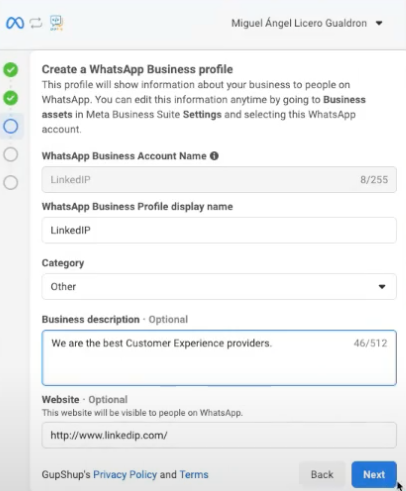Click the disabled WhatsApp Business Account Name field
The image size is (406, 491).
pos(219,179)
